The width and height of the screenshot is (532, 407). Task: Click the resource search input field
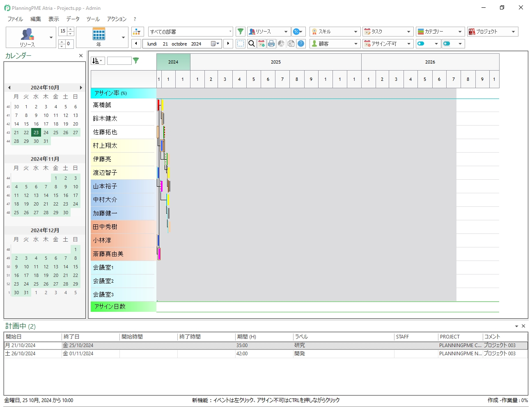pyautogui.click(x=119, y=61)
